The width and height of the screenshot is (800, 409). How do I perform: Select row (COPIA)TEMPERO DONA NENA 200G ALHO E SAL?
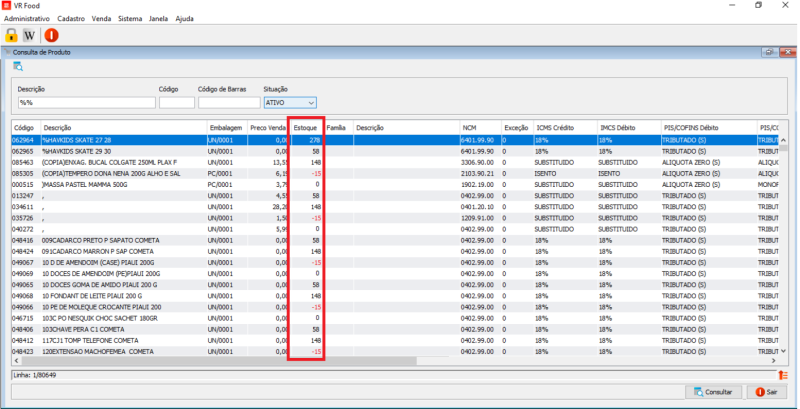pos(395,173)
